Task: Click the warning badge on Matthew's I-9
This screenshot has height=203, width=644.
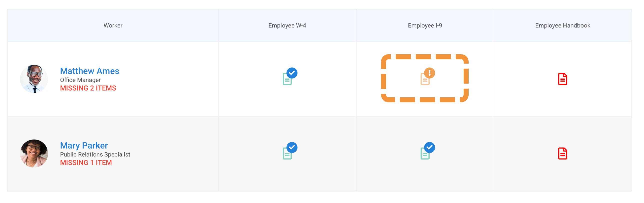Action: [429, 73]
